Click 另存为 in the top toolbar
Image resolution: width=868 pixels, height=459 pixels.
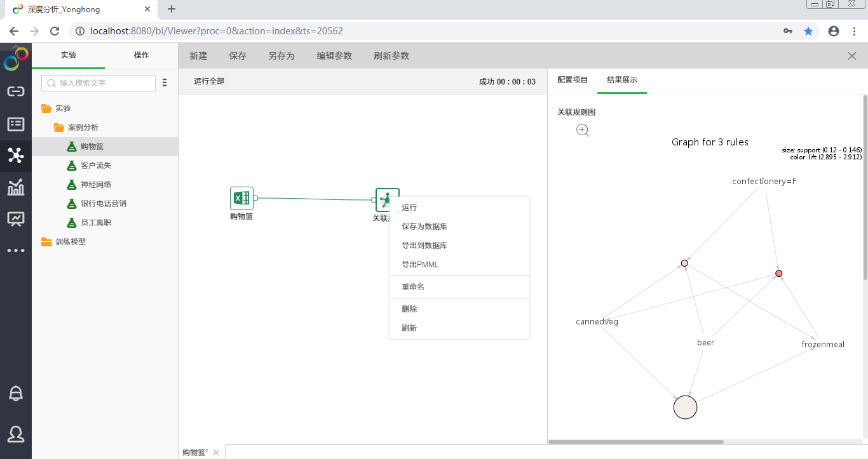point(281,56)
